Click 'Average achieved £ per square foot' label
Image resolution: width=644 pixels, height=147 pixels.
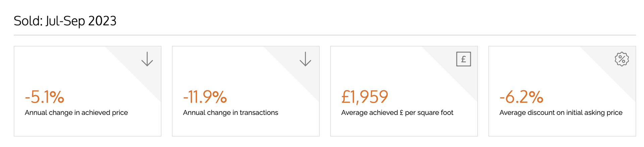click(397, 113)
